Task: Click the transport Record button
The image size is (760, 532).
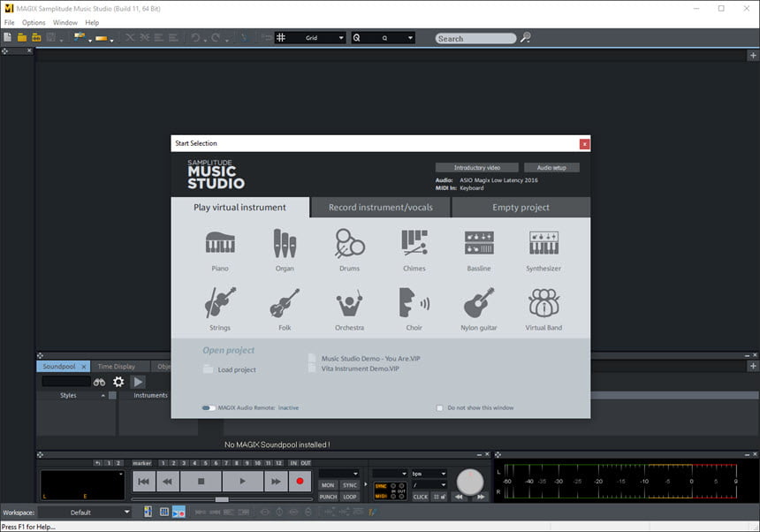Action: tap(300, 481)
